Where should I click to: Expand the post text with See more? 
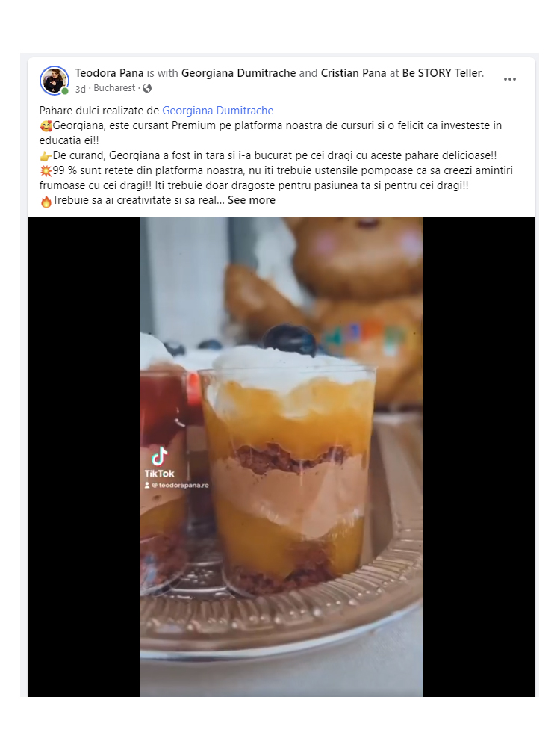252,200
